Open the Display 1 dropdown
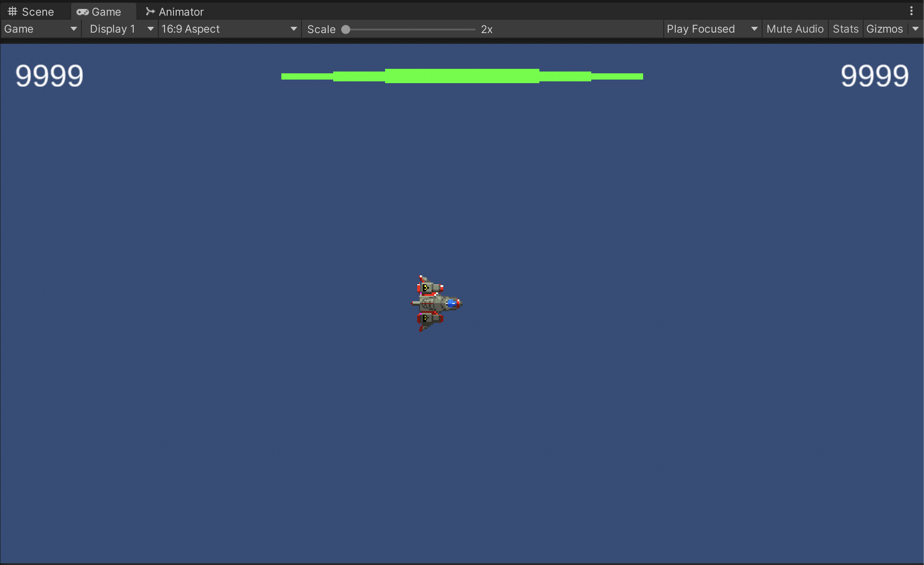The image size is (924, 565). (x=120, y=29)
